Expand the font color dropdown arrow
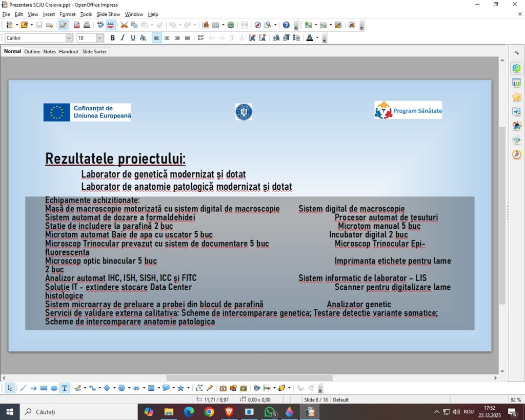Screen dimensions: 525x420 tap(317, 38)
